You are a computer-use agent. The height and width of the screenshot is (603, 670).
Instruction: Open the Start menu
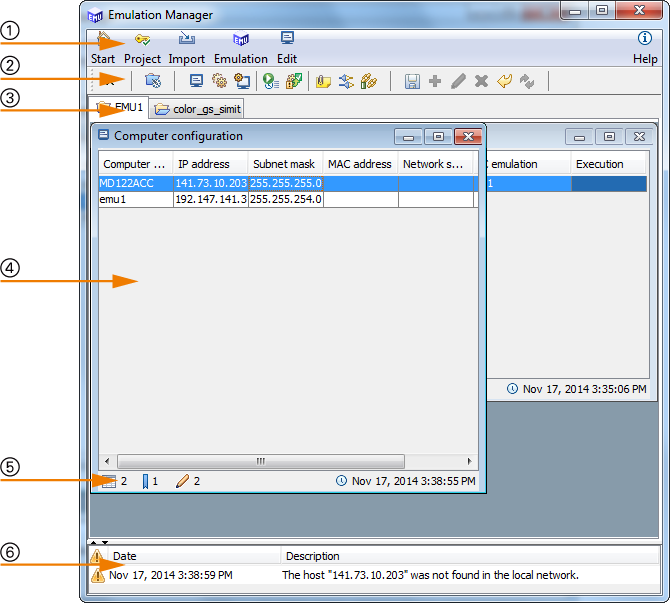[x=103, y=47]
